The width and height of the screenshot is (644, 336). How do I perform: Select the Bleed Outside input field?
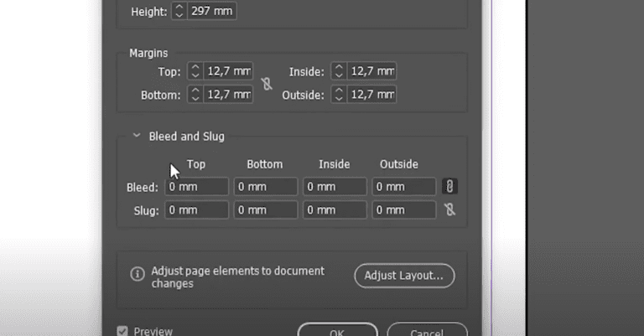click(404, 187)
